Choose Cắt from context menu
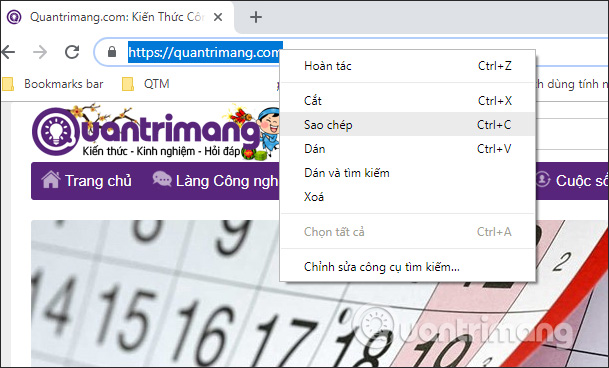 (x=407, y=101)
